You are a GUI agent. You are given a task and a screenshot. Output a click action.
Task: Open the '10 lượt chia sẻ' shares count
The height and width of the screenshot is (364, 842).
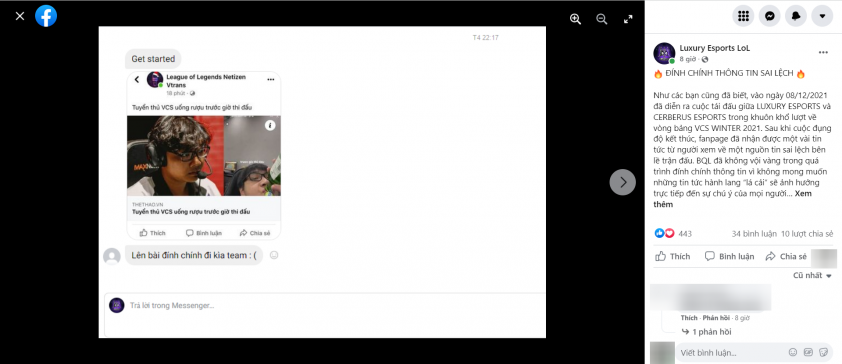point(807,234)
